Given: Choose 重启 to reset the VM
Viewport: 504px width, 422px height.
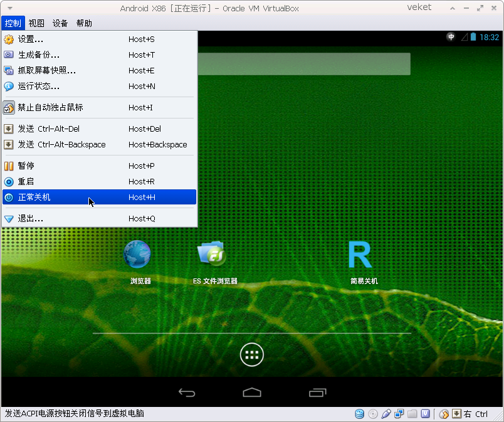Looking at the screenshot, I should tap(99, 182).
